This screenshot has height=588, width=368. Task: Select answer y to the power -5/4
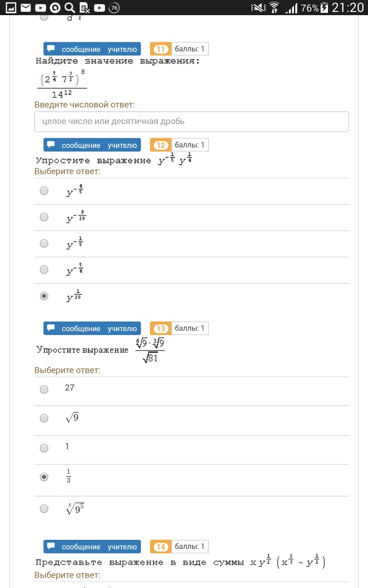pos(44,270)
